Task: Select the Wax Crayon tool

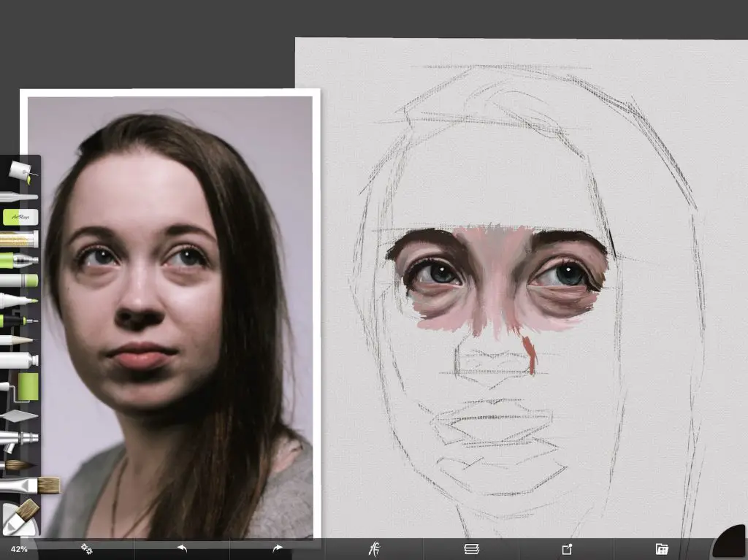Action: (19, 280)
